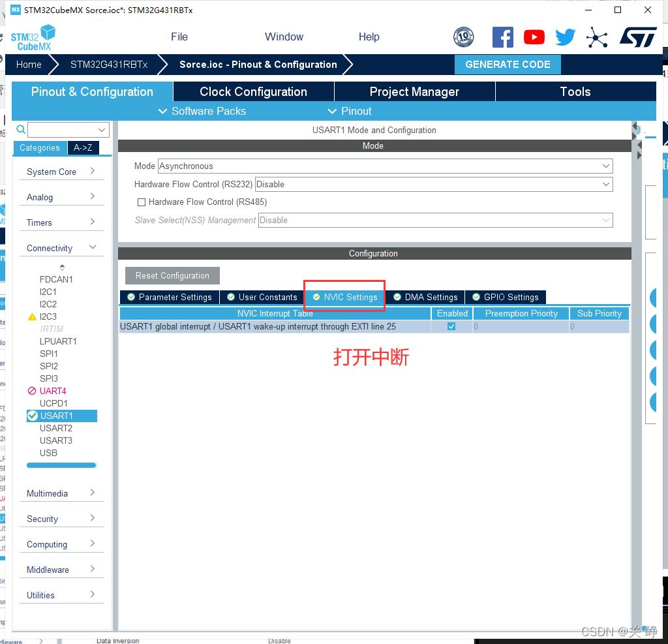Expand the Security category
The width and height of the screenshot is (668, 644).
[62, 519]
